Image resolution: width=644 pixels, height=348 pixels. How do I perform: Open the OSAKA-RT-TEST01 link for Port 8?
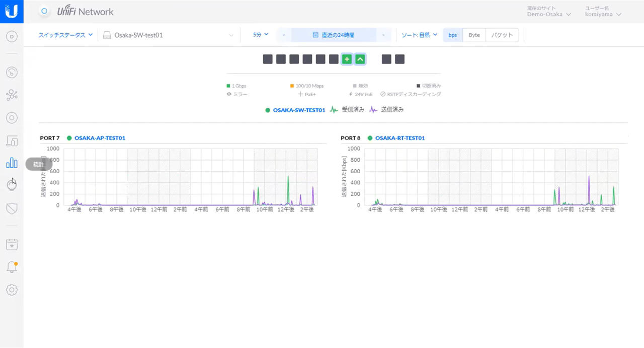point(400,138)
